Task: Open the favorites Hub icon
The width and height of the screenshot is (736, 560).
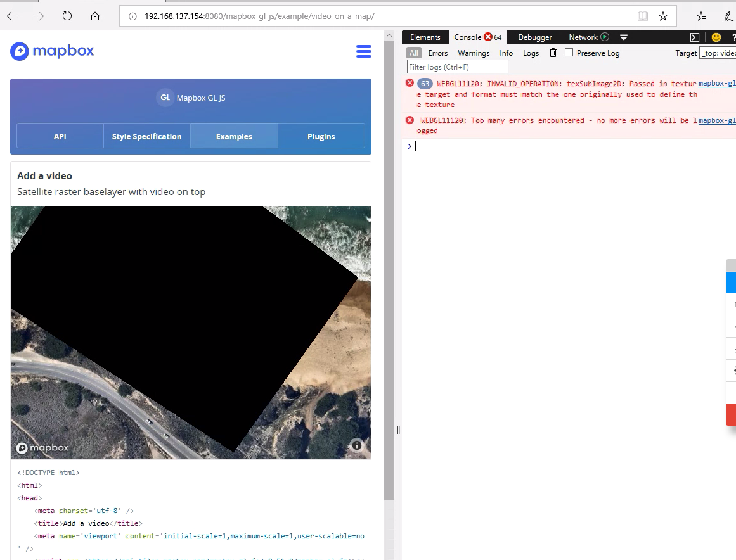Action: click(x=702, y=16)
